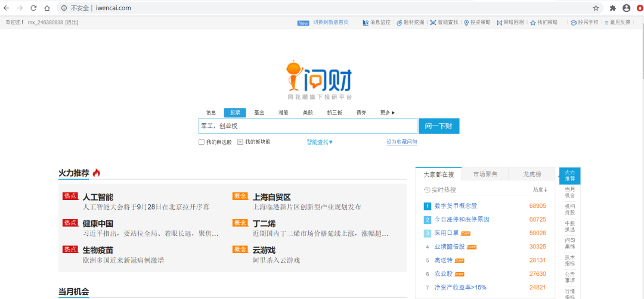Select the 债券 search tab
Viewport: 644px width, 299px height.
click(361, 113)
